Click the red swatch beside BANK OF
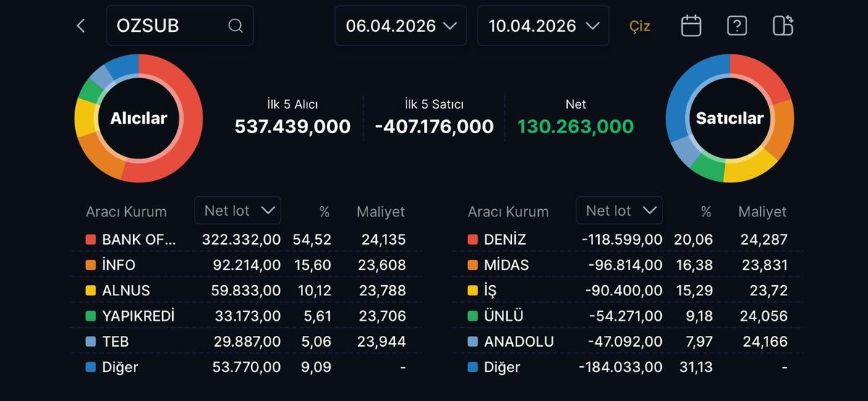 [x=90, y=240]
